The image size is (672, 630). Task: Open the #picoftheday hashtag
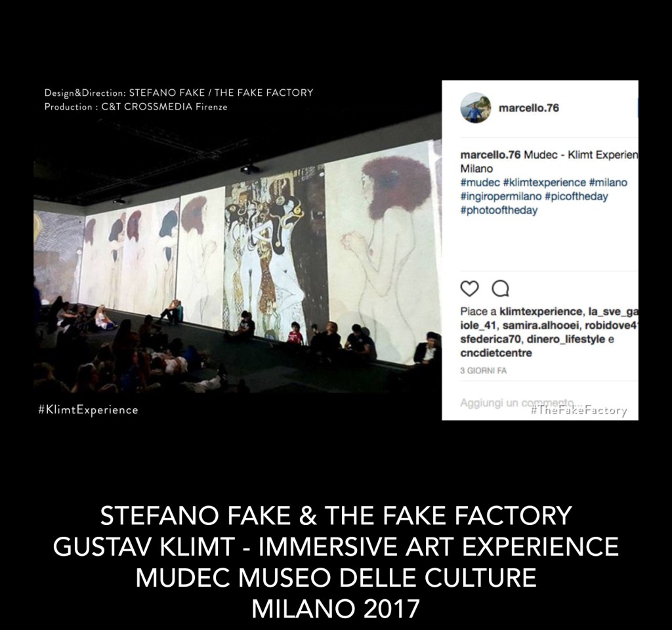coord(576,197)
